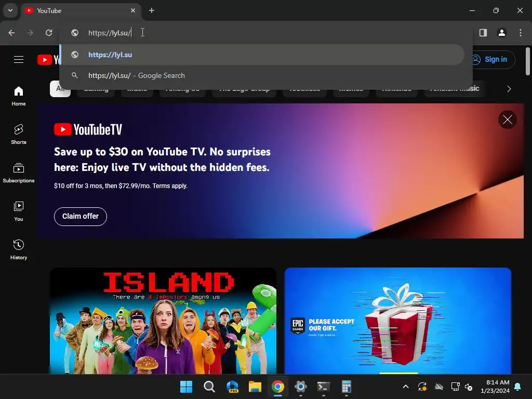The height and width of the screenshot is (399, 532).
Task: Click the page vertical scrollbar
Action: click(x=528, y=61)
